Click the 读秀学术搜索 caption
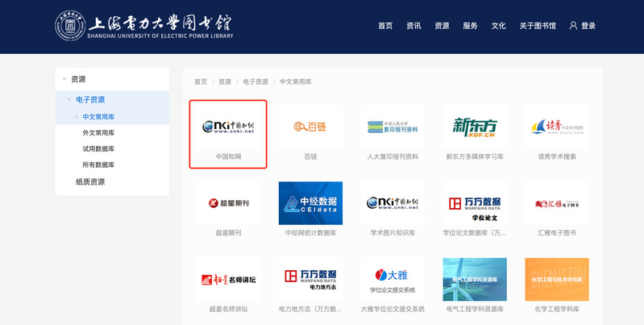This screenshot has height=325, width=644. [x=557, y=156]
